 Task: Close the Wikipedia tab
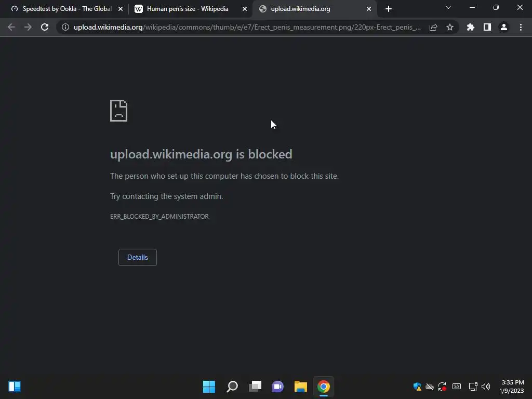pyautogui.click(x=245, y=9)
